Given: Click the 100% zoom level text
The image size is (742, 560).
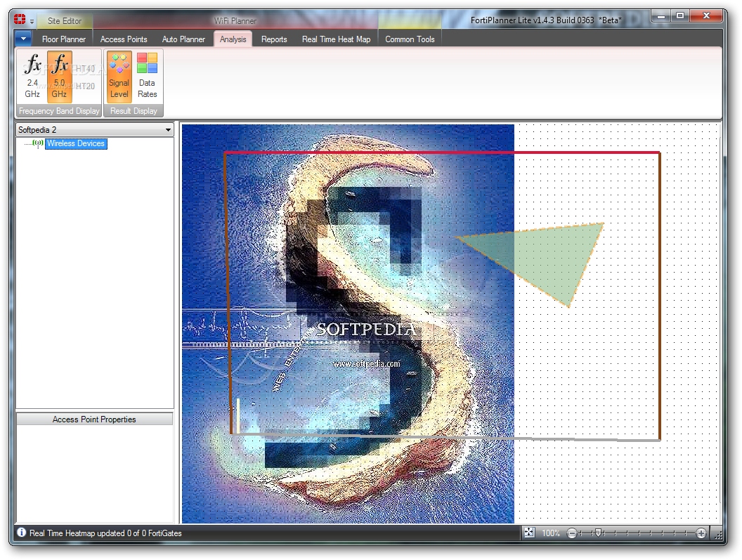Looking at the screenshot, I should (550, 533).
